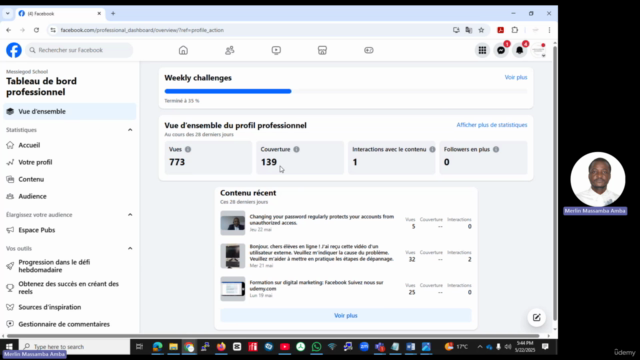The width and height of the screenshot is (640, 360).
Task: Open the Vues 773 card
Action: tap(208, 158)
